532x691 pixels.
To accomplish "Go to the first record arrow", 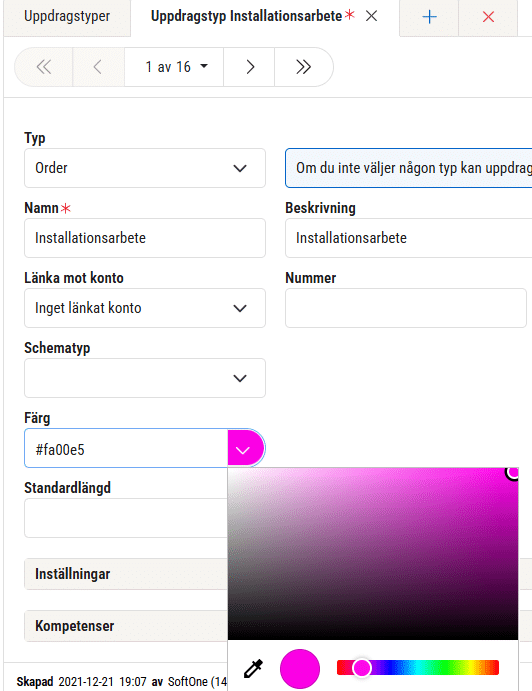I will (44, 67).
